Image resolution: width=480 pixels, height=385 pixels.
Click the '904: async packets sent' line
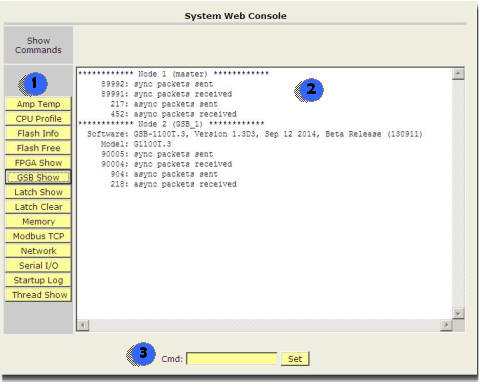(x=164, y=174)
